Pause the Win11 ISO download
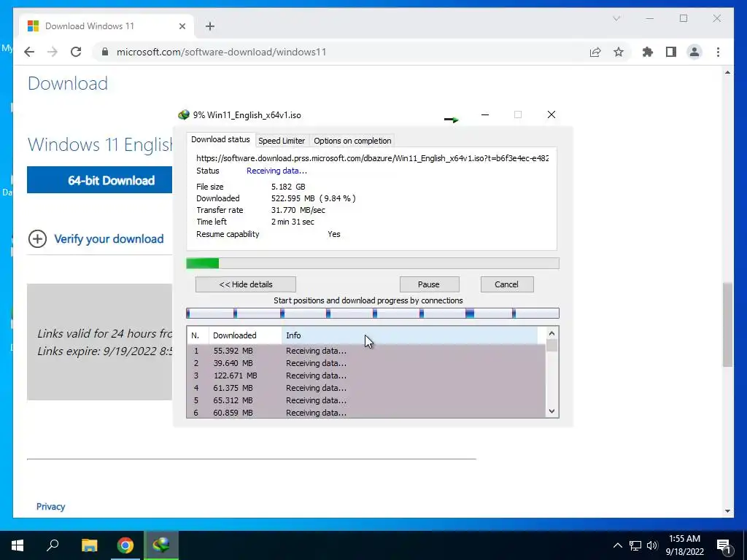 (429, 284)
